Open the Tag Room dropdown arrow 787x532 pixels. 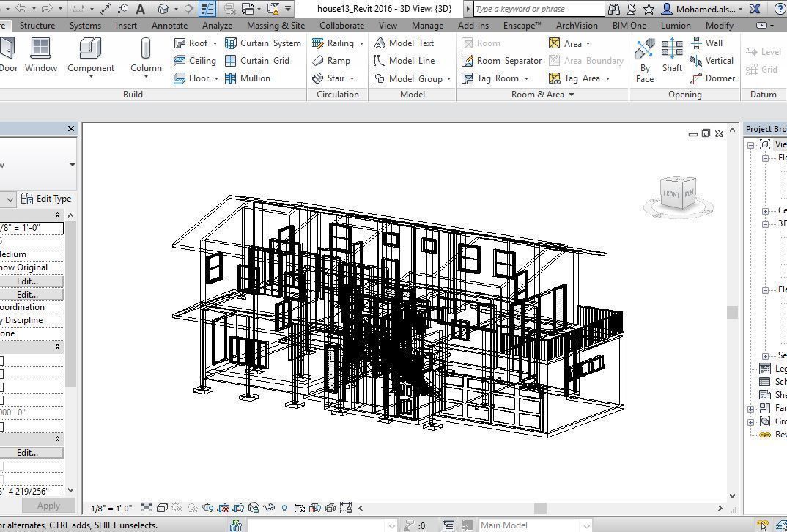pos(526,79)
